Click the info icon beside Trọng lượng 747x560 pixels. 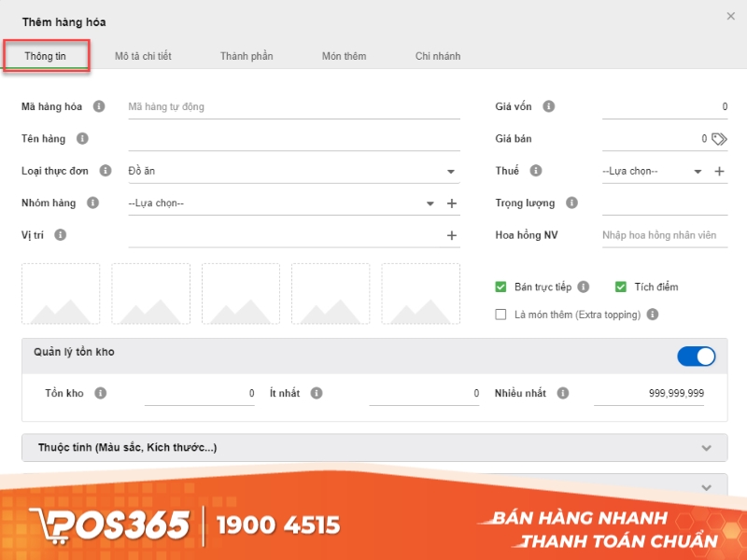(571, 203)
